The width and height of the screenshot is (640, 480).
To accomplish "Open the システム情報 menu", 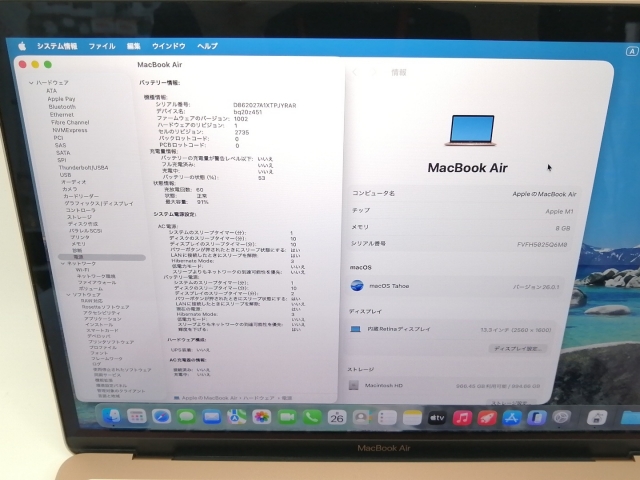I will tap(57, 46).
